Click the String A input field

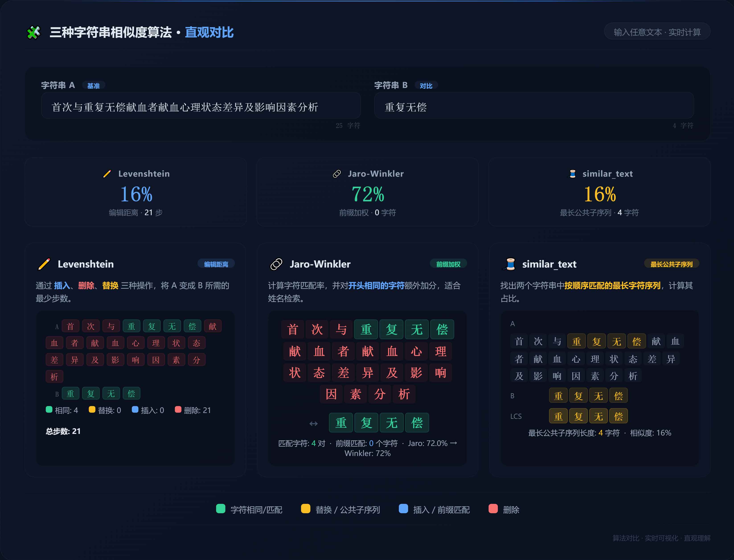point(201,106)
